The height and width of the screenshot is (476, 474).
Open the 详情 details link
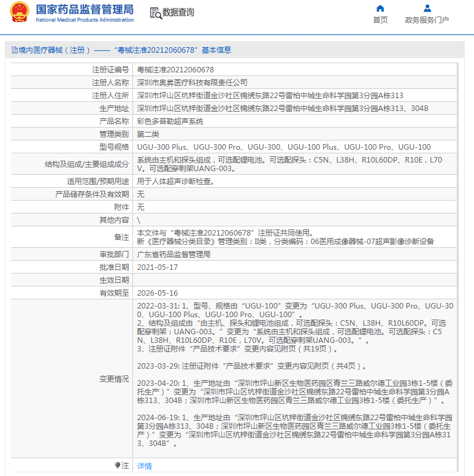coord(144,466)
